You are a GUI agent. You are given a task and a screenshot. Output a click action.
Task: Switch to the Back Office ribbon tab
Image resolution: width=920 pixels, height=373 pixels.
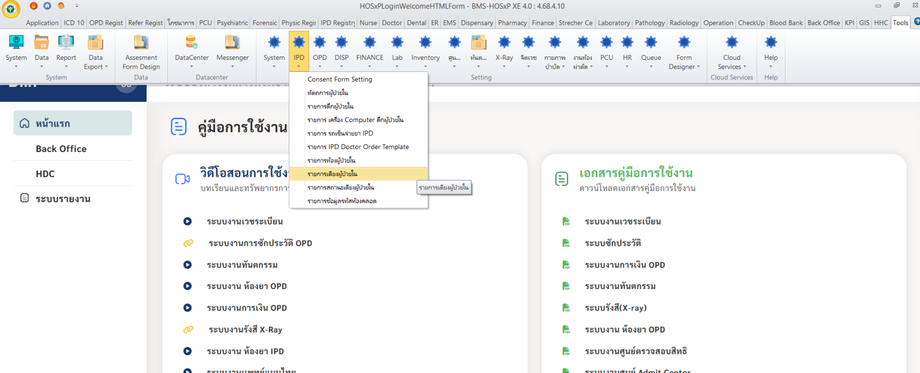823,23
